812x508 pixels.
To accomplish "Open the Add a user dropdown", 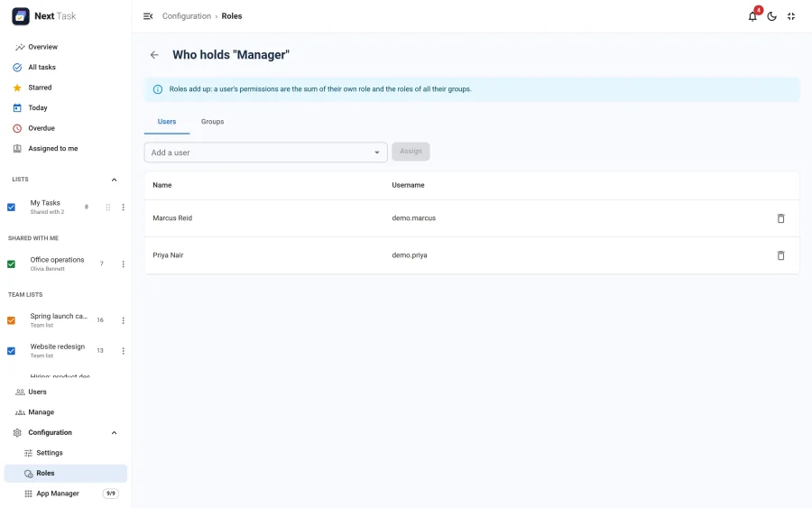I will [x=265, y=152].
